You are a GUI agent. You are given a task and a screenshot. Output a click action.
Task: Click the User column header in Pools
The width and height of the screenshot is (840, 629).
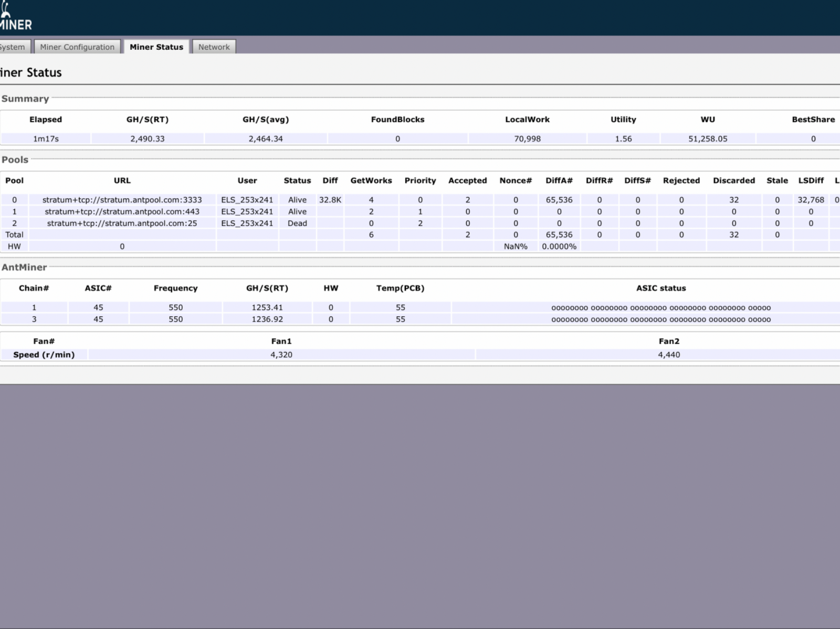click(x=247, y=180)
